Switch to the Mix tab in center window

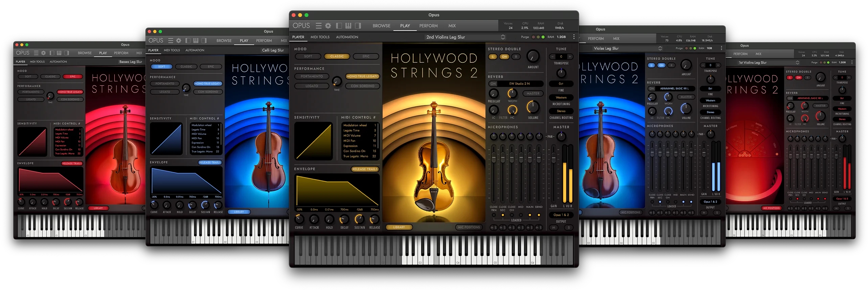(x=452, y=26)
